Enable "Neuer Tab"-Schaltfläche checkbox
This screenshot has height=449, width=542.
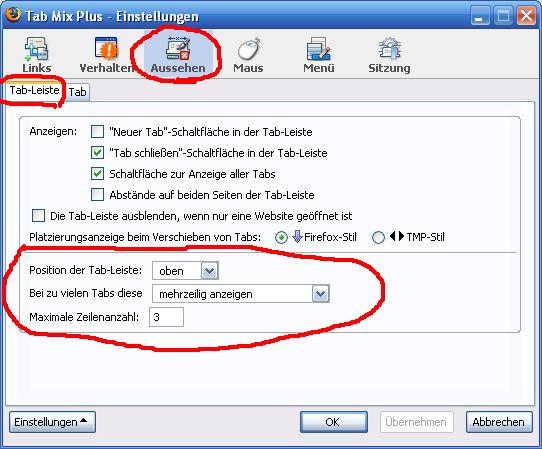tap(97, 132)
